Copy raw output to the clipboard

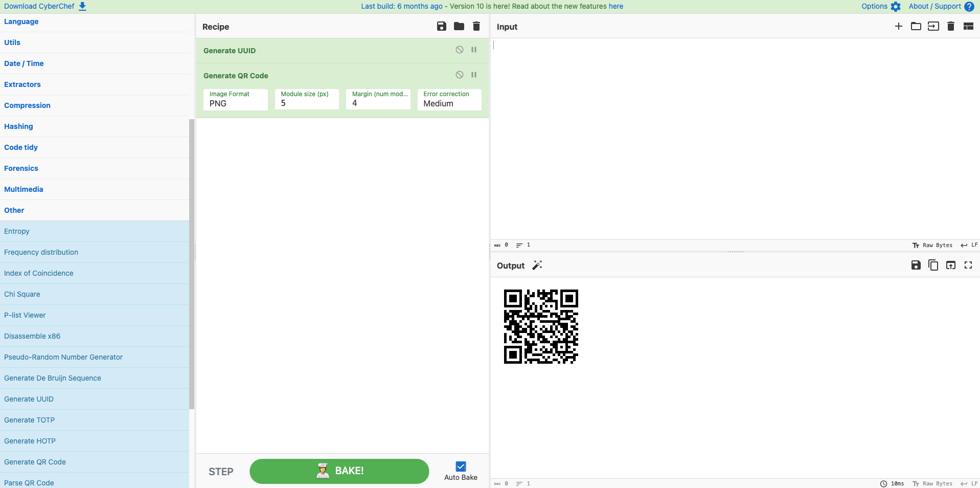click(x=933, y=265)
